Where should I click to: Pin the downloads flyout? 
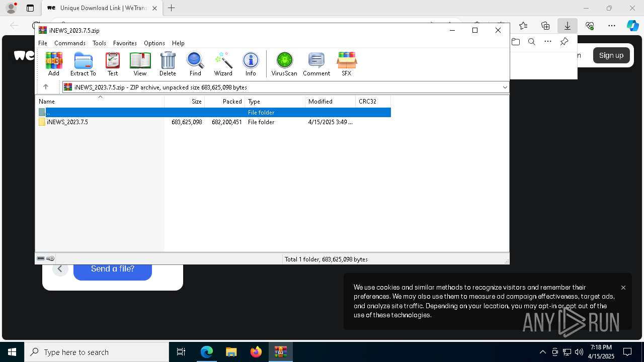click(x=564, y=42)
